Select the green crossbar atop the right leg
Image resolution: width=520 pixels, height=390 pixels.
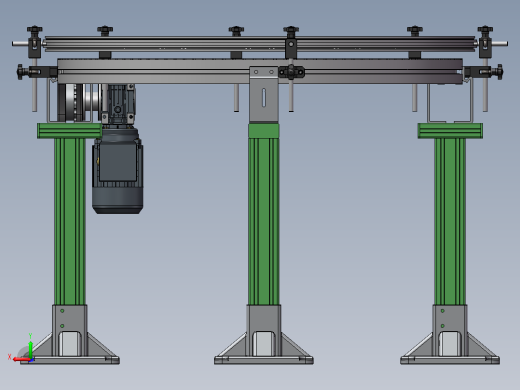pyautogui.click(x=450, y=131)
